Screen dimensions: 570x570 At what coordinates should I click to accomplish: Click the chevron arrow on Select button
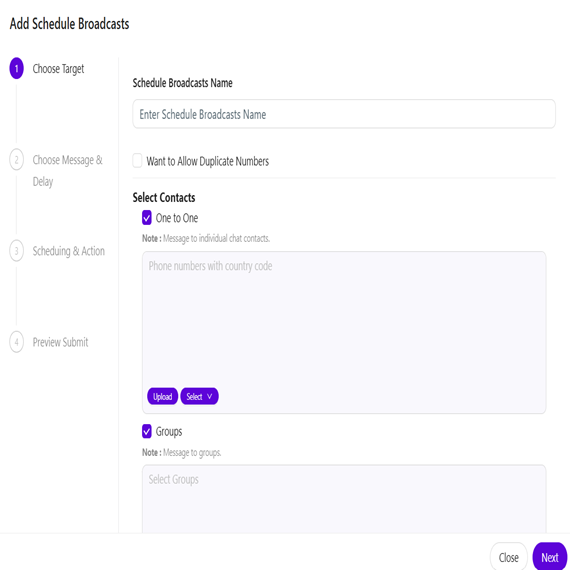click(209, 396)
